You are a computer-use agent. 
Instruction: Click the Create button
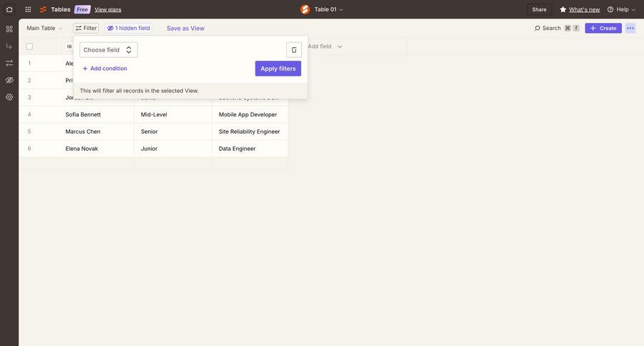[603, 29]
